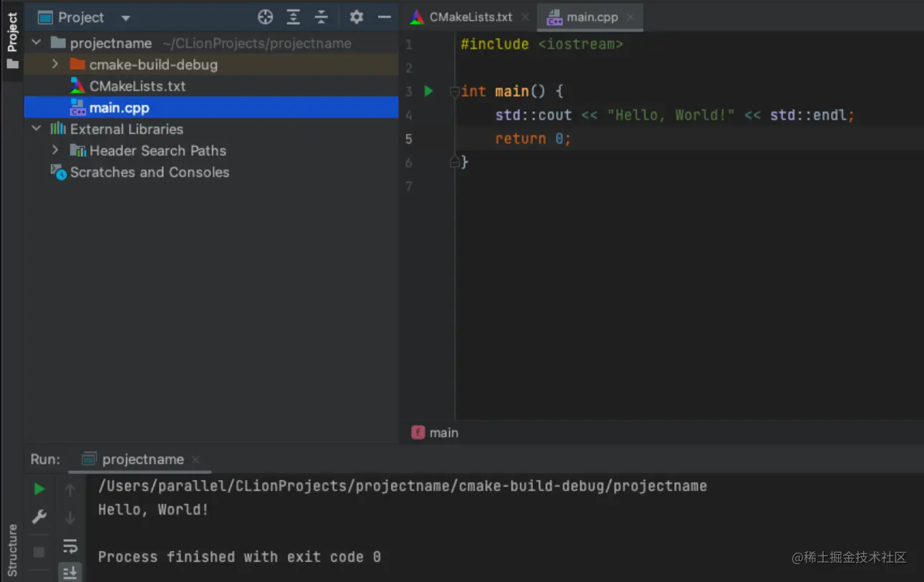Click the main breadcrumb below the editor
This screenshot has height=582, width=924.
point(435,432)
